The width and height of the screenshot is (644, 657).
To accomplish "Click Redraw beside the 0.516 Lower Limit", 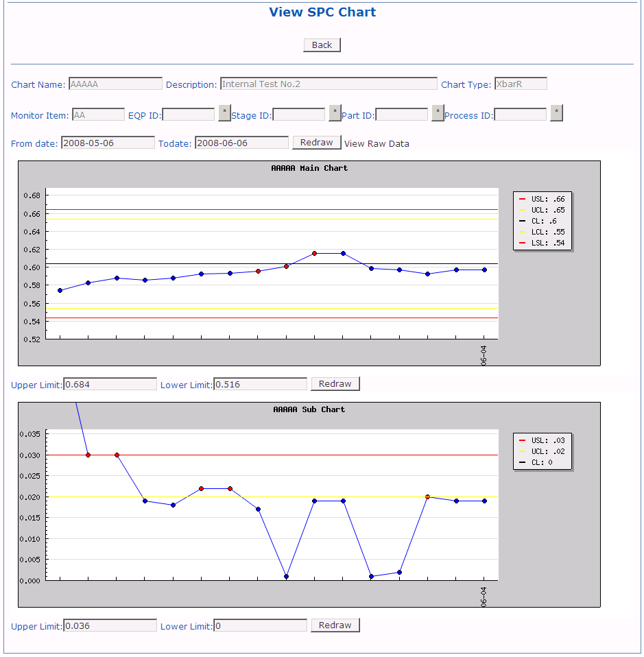I will [335, 384].
